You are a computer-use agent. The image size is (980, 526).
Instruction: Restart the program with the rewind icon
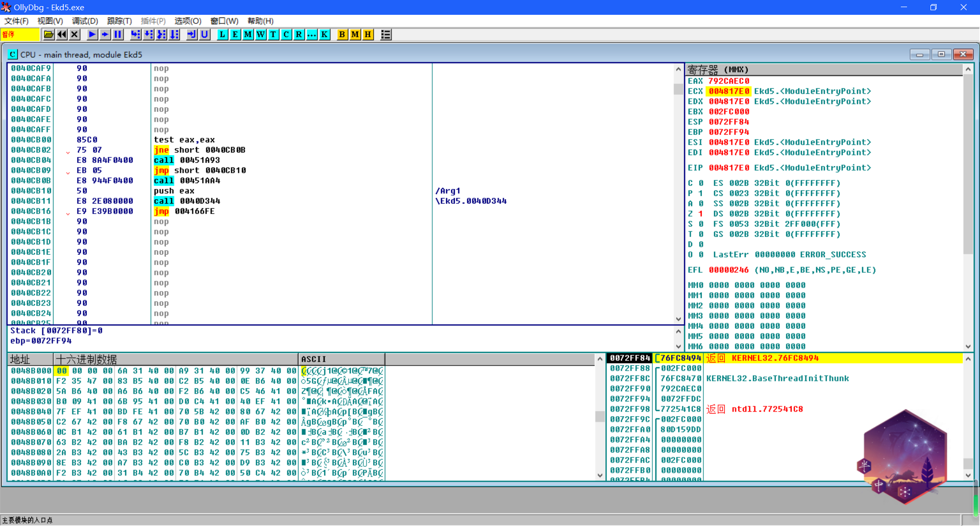(x=62, y=35)
